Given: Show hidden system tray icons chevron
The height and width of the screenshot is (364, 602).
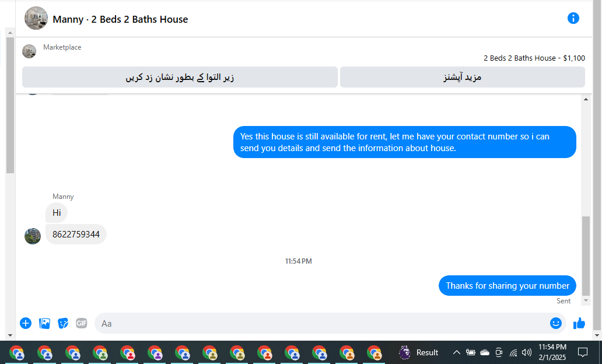Looking at the screenshot, I should pos(456,352).
